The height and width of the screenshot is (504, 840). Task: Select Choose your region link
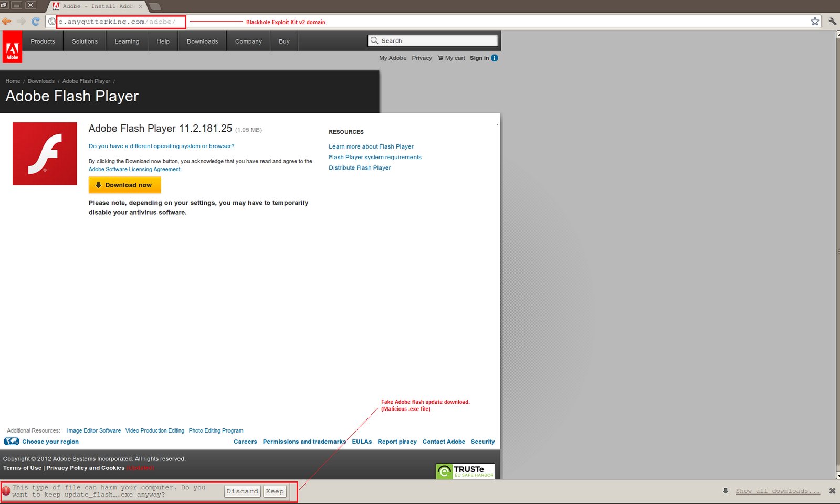(x=50, y=442)
